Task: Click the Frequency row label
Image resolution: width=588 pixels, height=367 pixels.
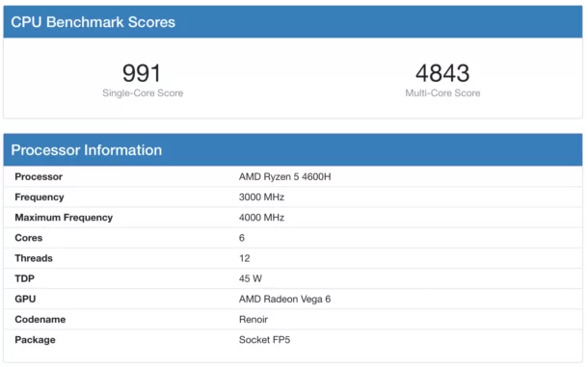Action: [40, 197]
